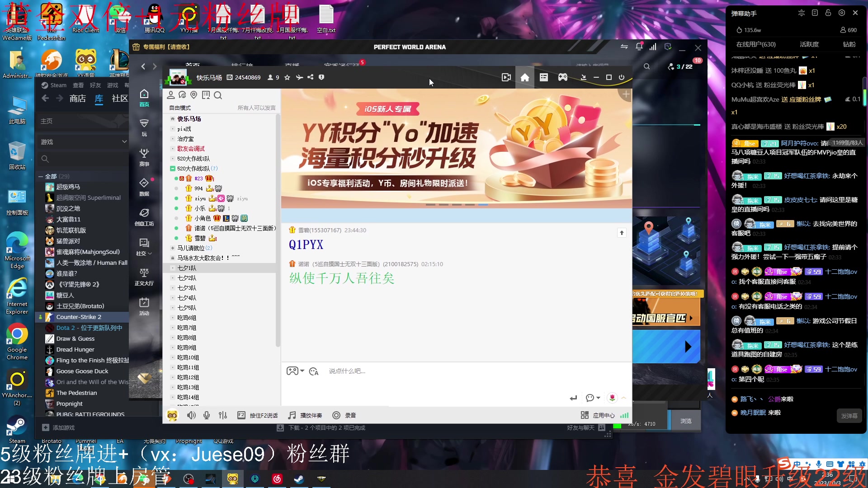The height and width of the screenshot is (488, 868).
Task: Toggle the favorite star for channel 快乐马场
Action: (287, 77)
